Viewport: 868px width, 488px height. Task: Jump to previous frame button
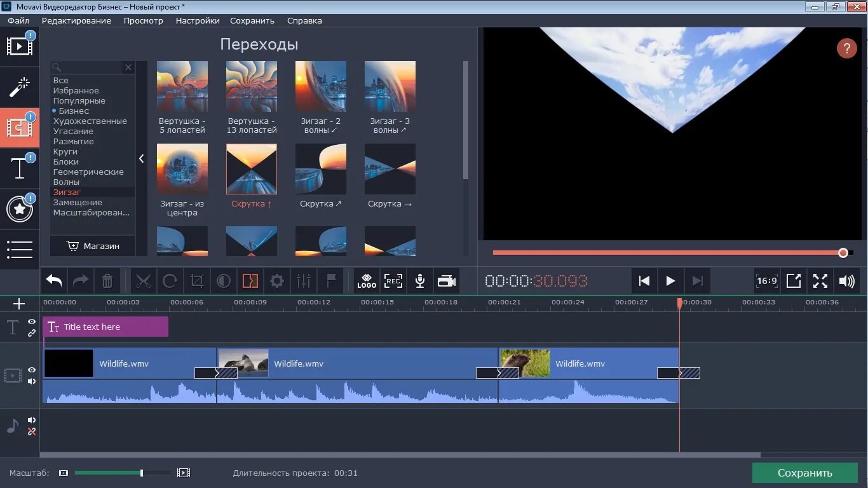click(644, 281)
